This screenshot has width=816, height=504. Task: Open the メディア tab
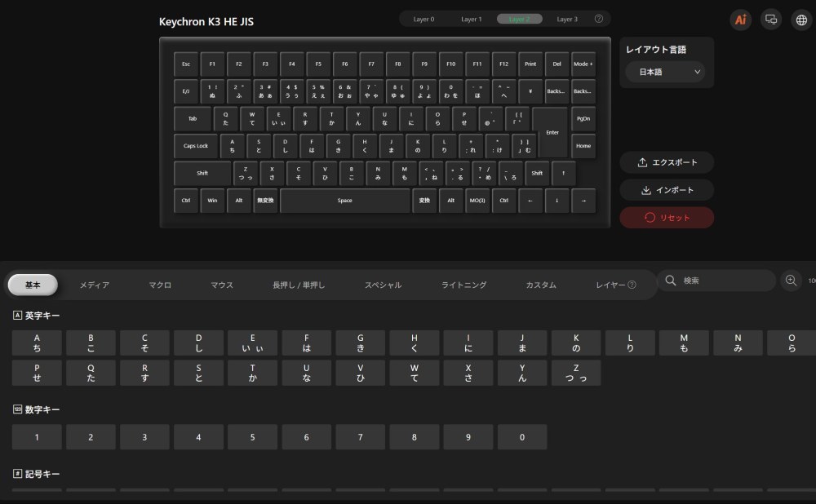pyautogui.click(x=94, y=285)
